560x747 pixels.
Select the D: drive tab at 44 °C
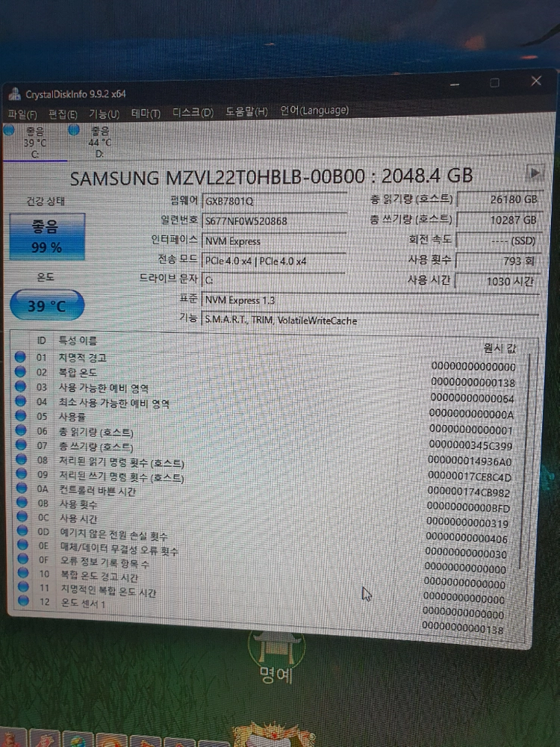point(99,141)
